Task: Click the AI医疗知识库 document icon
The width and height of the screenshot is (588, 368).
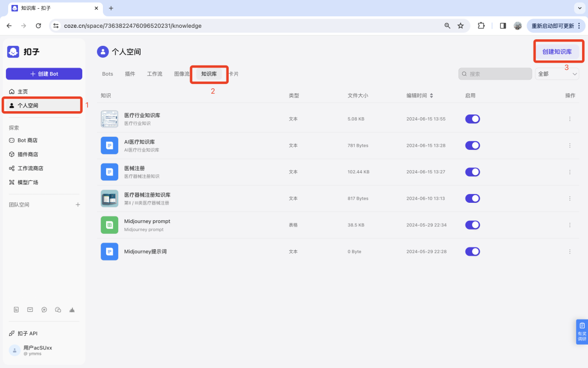Action: (x=109, y=146)
